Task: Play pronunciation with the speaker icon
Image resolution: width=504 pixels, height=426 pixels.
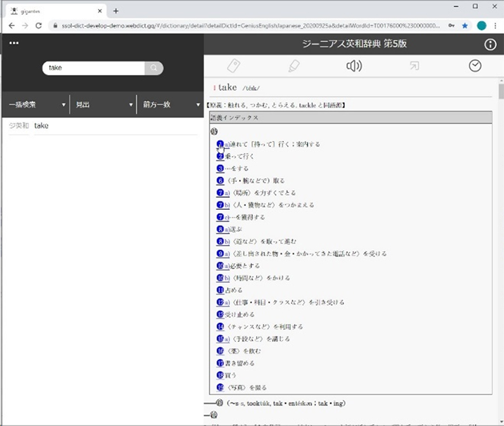Action: pyautogui.click(x=354, y=66)
